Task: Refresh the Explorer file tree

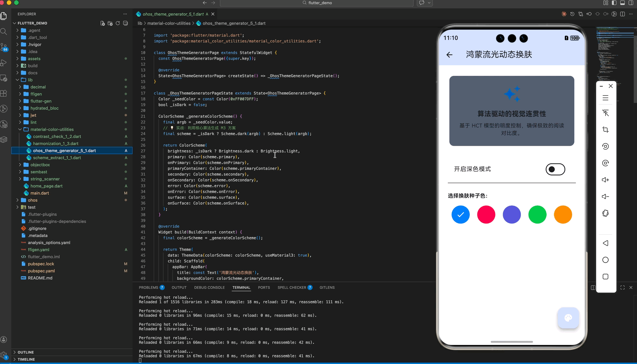Action: click(118, 23)
